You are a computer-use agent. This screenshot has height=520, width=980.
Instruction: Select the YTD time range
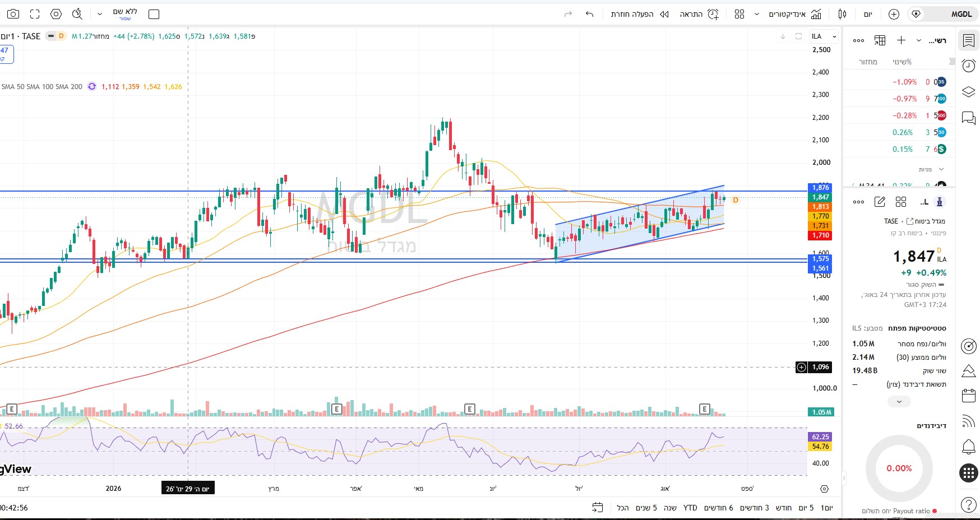tap(690, 508)
